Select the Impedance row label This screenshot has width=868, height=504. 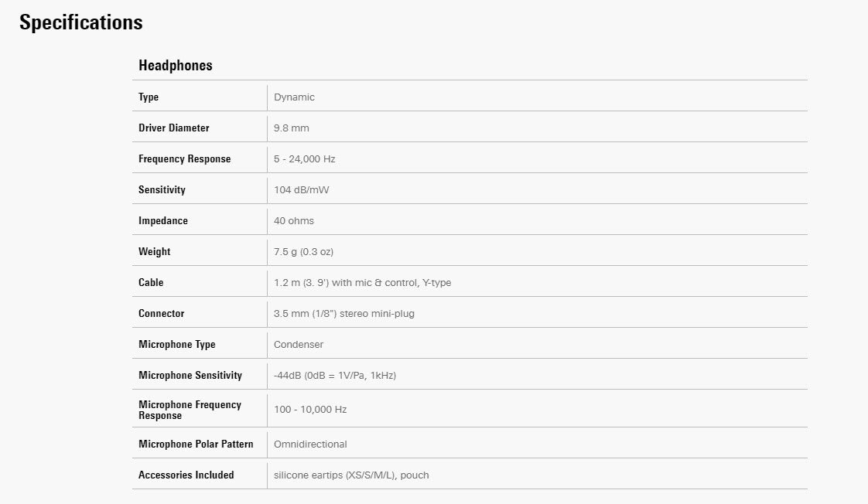pos(162,221)
